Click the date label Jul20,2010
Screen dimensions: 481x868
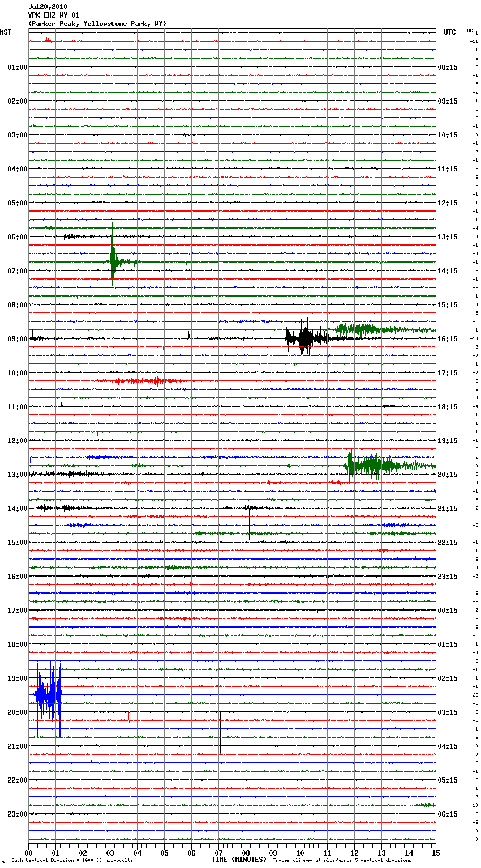48,7
